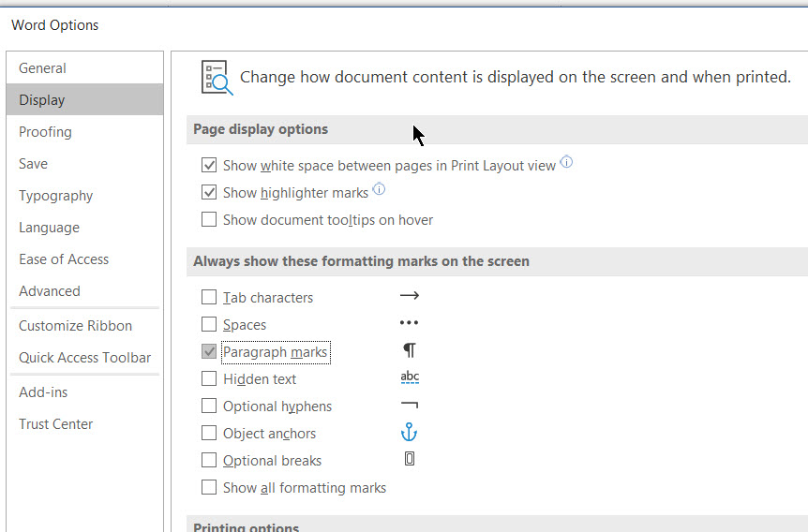
Task: Click the Change how document content description
Action: (x=516, y=77)
